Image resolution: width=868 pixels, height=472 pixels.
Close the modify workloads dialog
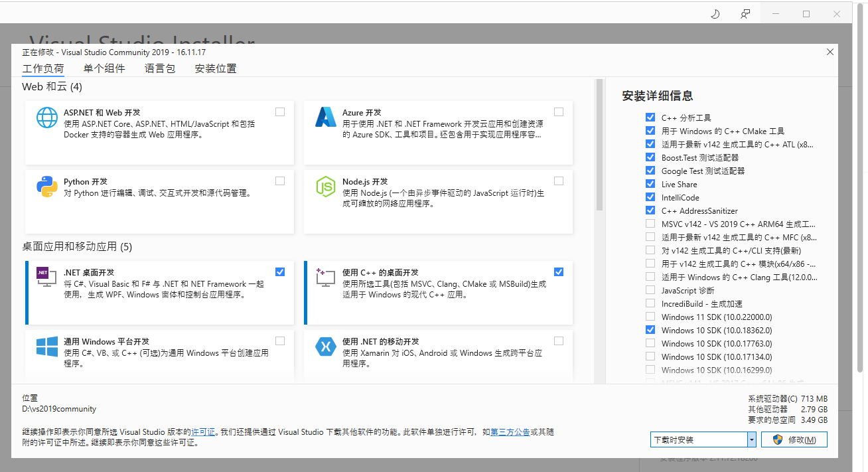click(x=830, y=52)
